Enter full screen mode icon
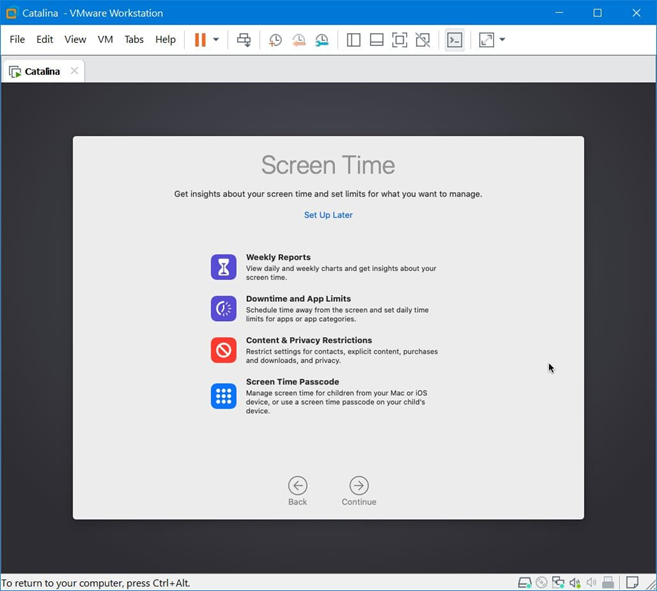Screen dimensions: 657x591 pyautogui.click(x=400, y=40)
